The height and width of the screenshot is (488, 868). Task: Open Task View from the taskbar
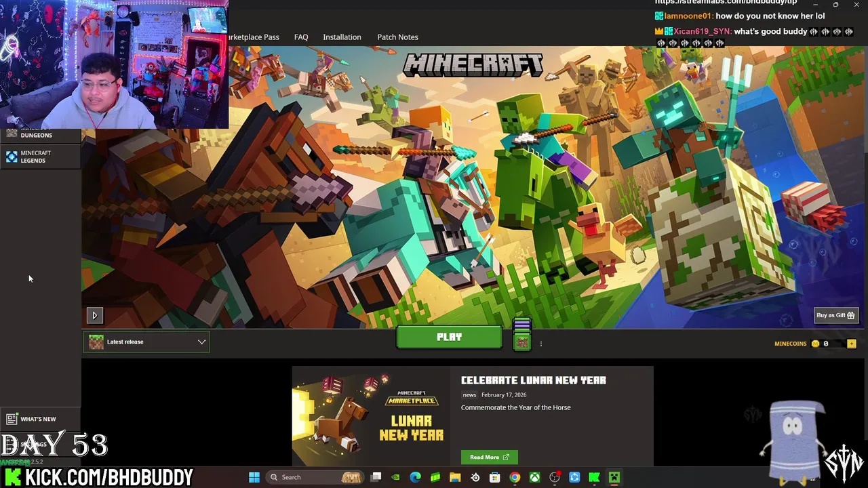click(376, 477)
